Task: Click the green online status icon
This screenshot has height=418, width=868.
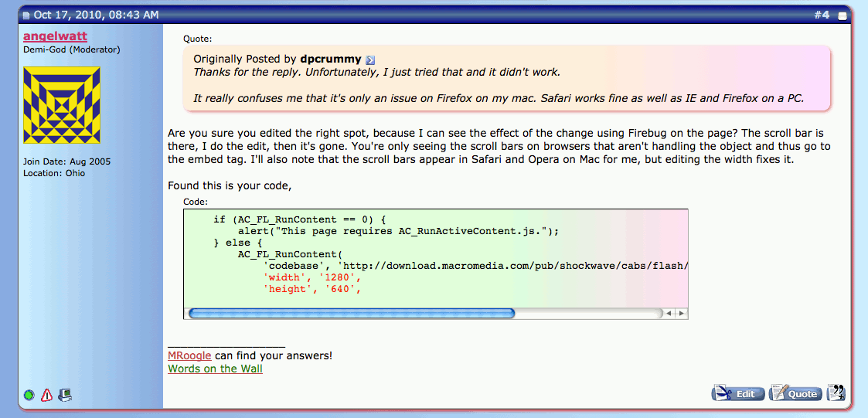Action: click(29, 395)
